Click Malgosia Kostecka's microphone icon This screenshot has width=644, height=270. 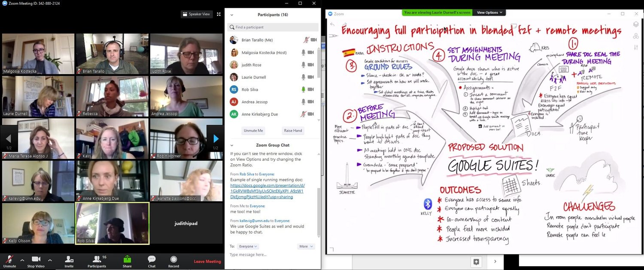304,52
